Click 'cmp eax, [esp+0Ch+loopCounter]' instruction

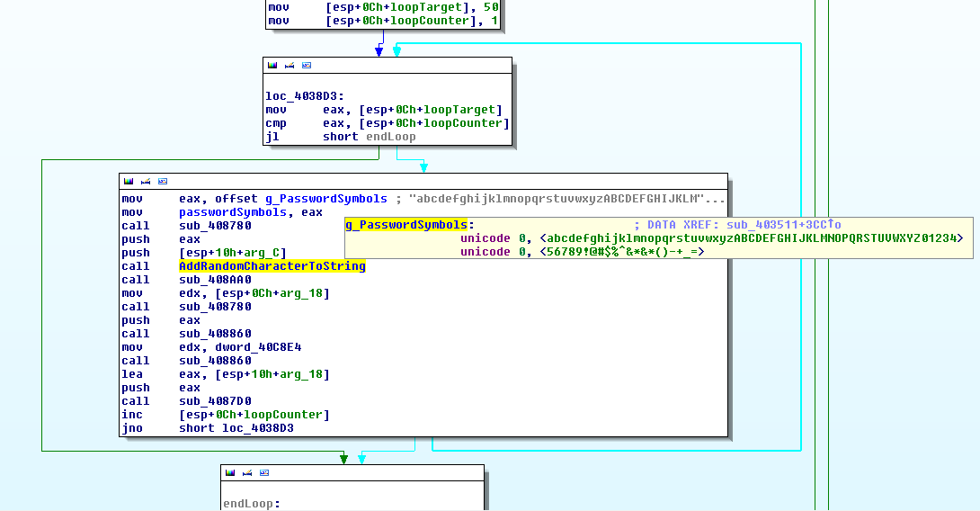coord(388,123)
